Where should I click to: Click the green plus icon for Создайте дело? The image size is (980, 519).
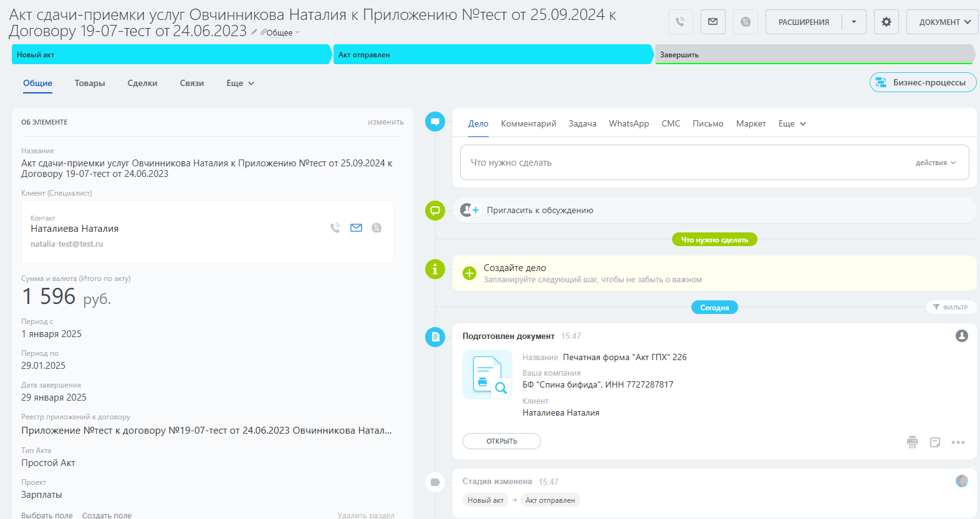click(x=469, y=274)
